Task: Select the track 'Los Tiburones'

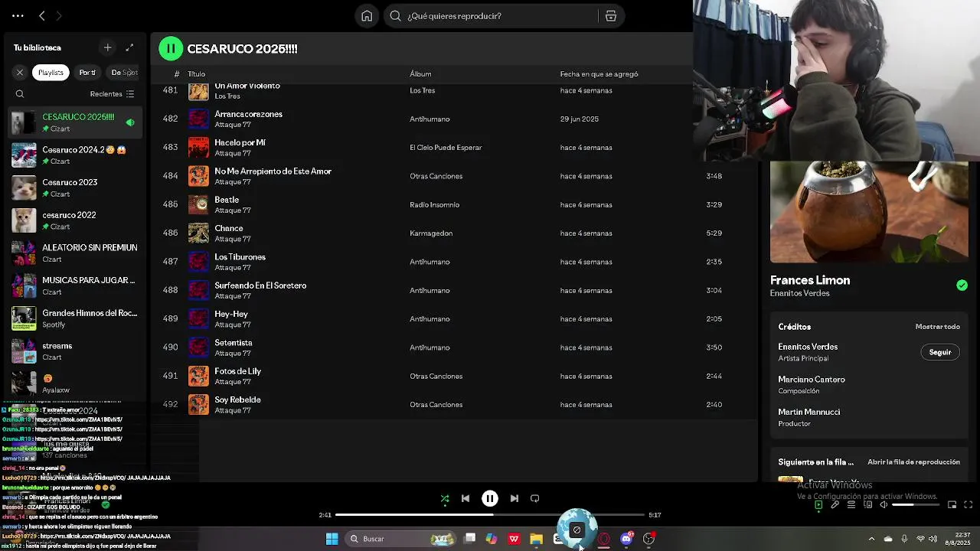Action: (240, 257)
